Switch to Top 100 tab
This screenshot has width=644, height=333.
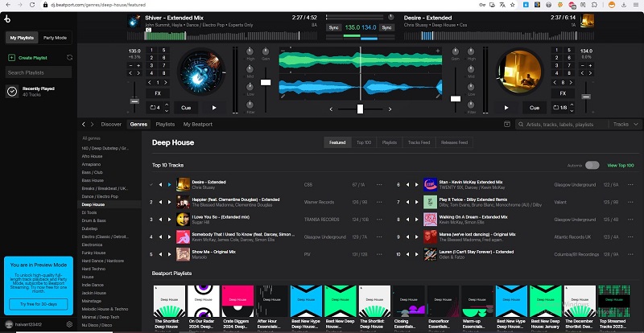pyautogui.click(x=364, y=142)
